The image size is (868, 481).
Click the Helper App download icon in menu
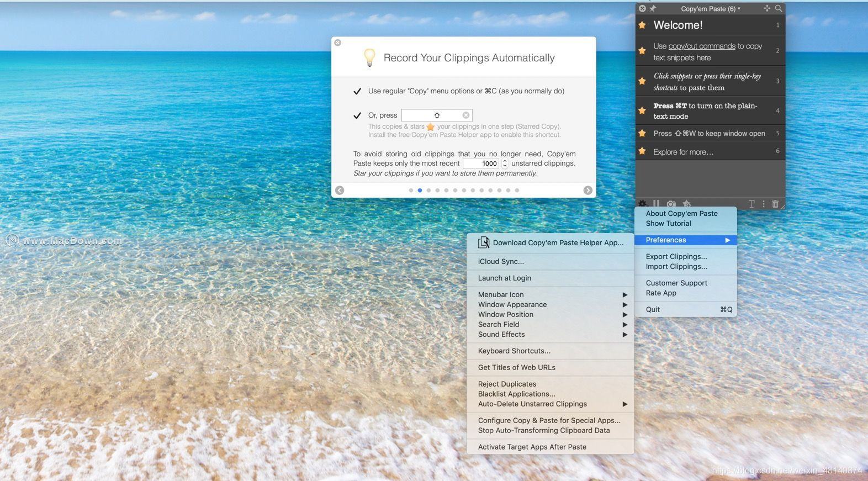484,242
